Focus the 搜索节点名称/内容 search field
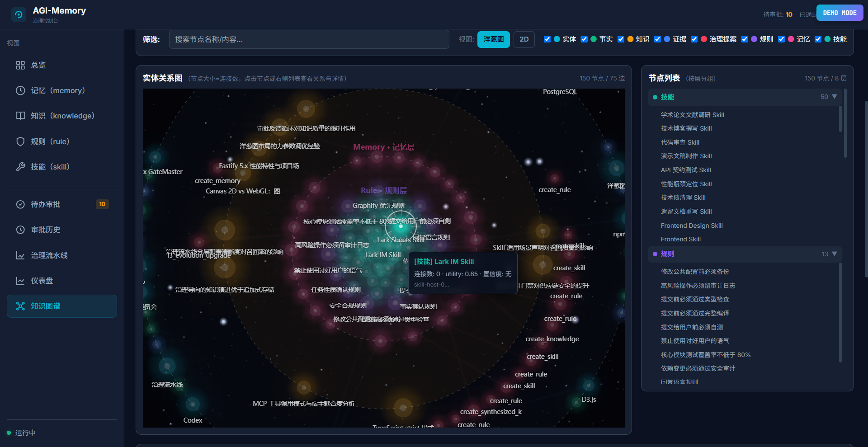The image size is (868, 447). pyautogui.click(x=309, y=39)
